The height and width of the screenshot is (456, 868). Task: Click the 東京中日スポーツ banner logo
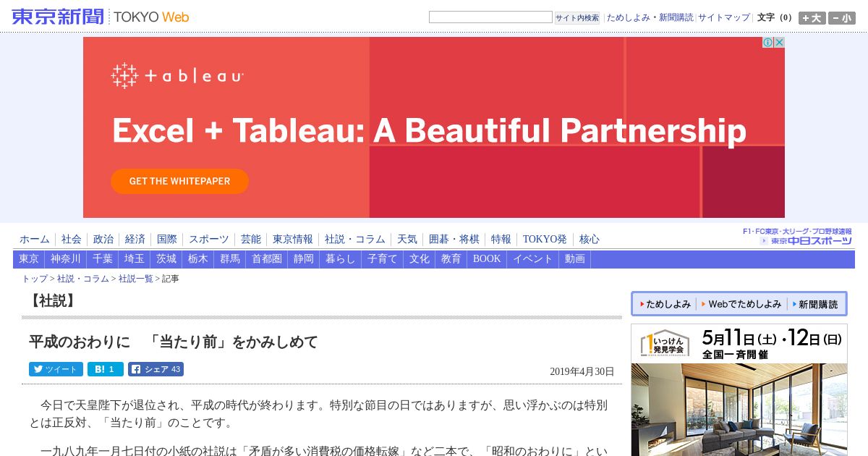coord(798,237)
